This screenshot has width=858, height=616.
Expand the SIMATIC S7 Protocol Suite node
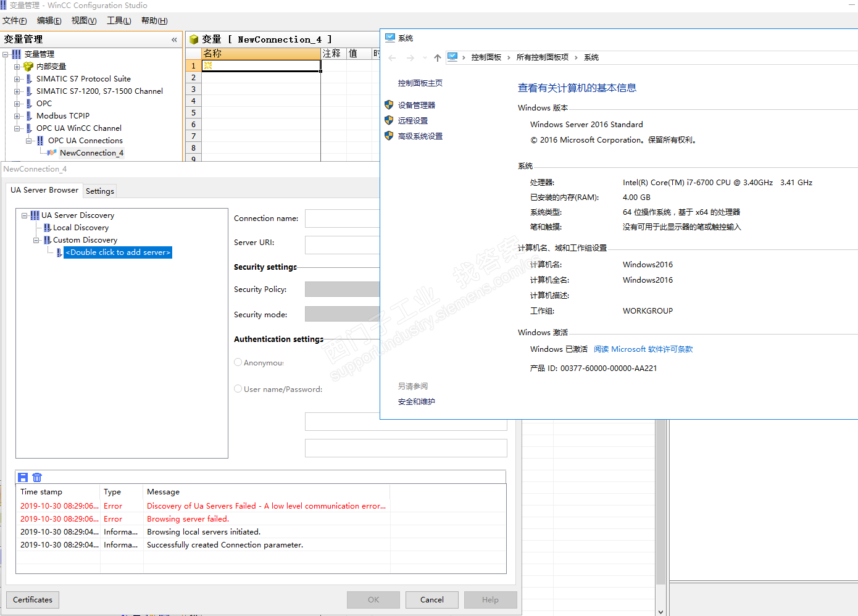pyautogui.click(x=17, y=79)
